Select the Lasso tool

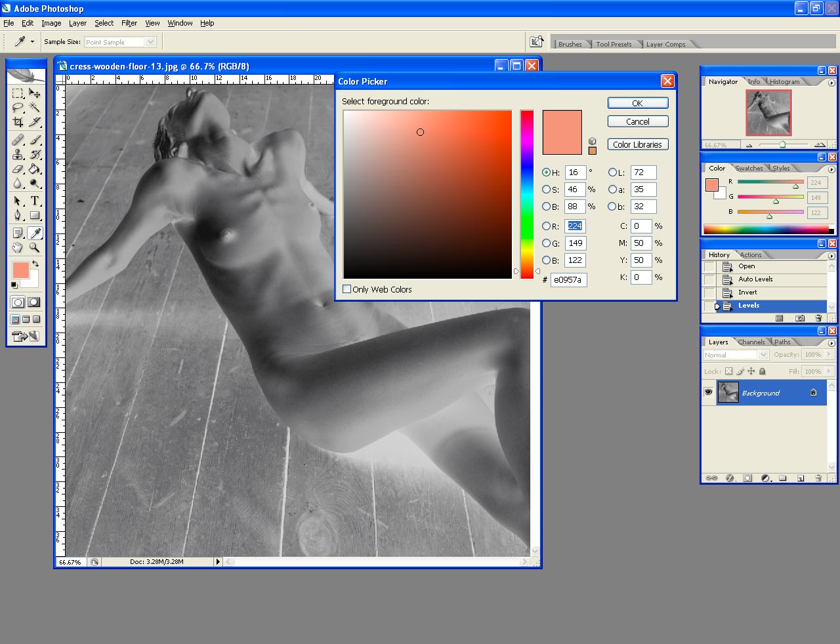18,108
